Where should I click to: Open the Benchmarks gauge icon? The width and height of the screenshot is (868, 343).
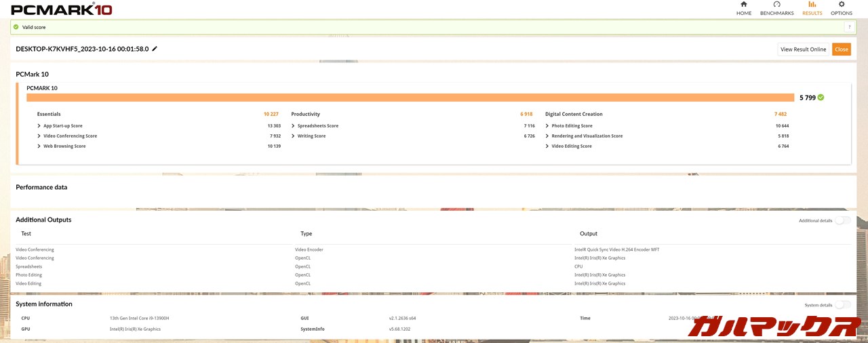[776, 5]
